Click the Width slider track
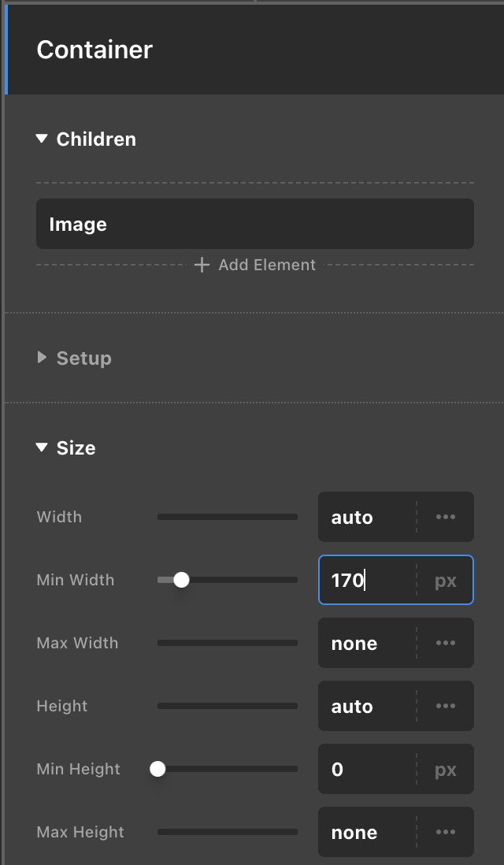The height and width of the screenshot is (865, 504). (x=227, y=518)
